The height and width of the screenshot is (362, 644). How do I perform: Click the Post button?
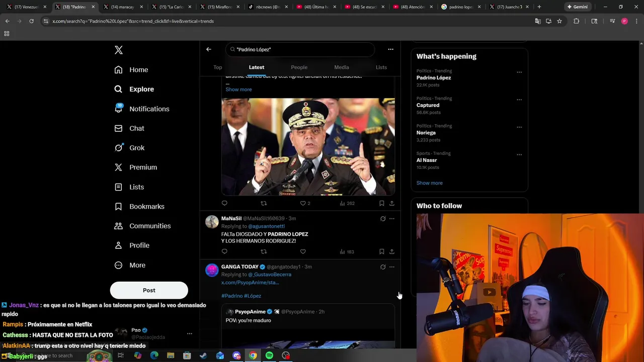(149, 290)
